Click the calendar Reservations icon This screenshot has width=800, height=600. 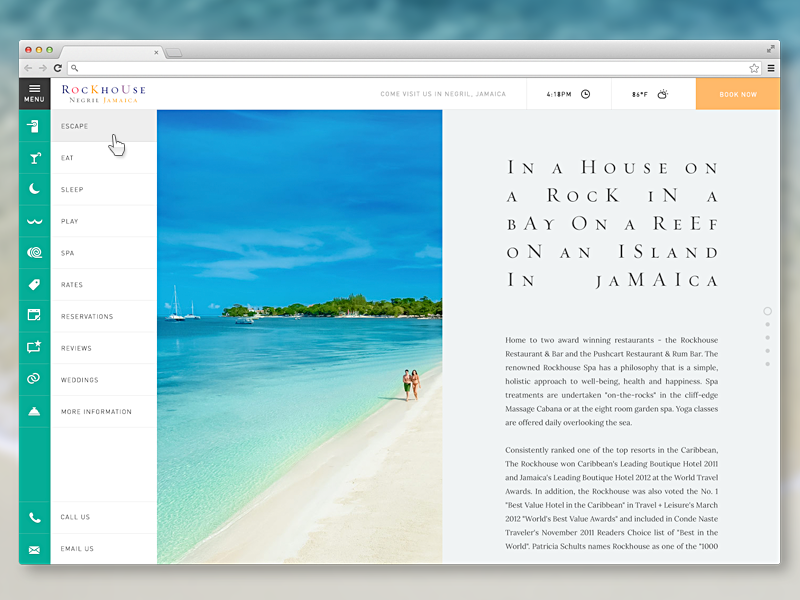coord(34,316)
